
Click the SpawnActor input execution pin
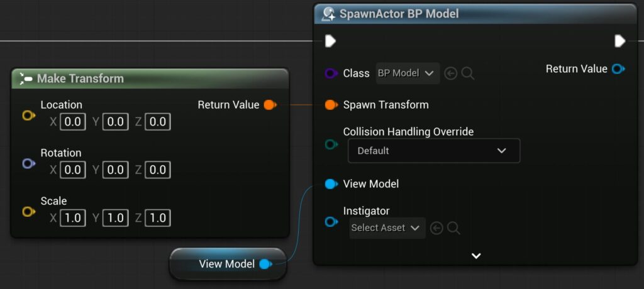(330, 41)
